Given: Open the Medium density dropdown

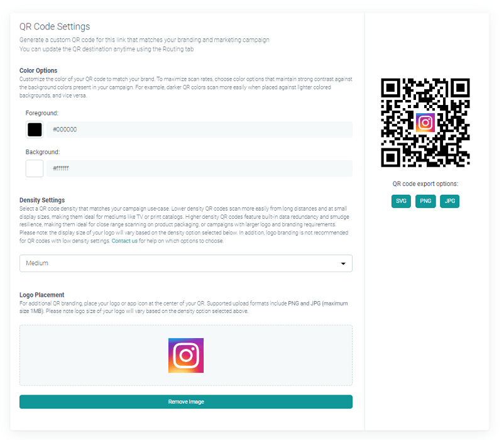Looking at the screenshot, I should coord(186,263).
